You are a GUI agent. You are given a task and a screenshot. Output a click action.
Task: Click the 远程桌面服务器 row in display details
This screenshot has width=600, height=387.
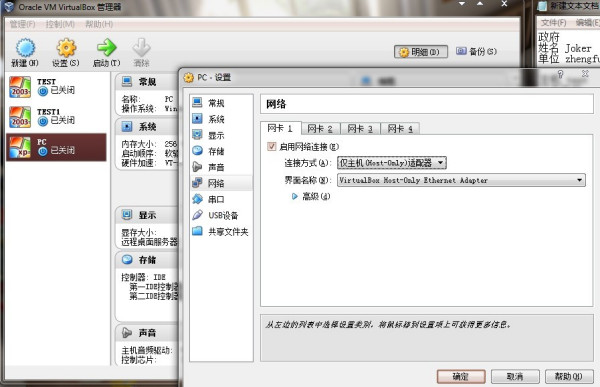[x=150, y=242]
